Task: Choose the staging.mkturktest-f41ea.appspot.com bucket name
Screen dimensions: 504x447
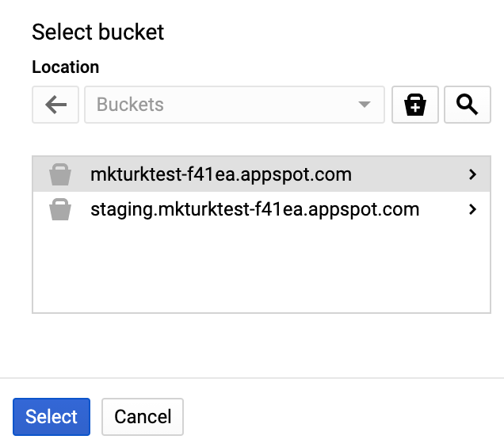Action: (254, 210)
